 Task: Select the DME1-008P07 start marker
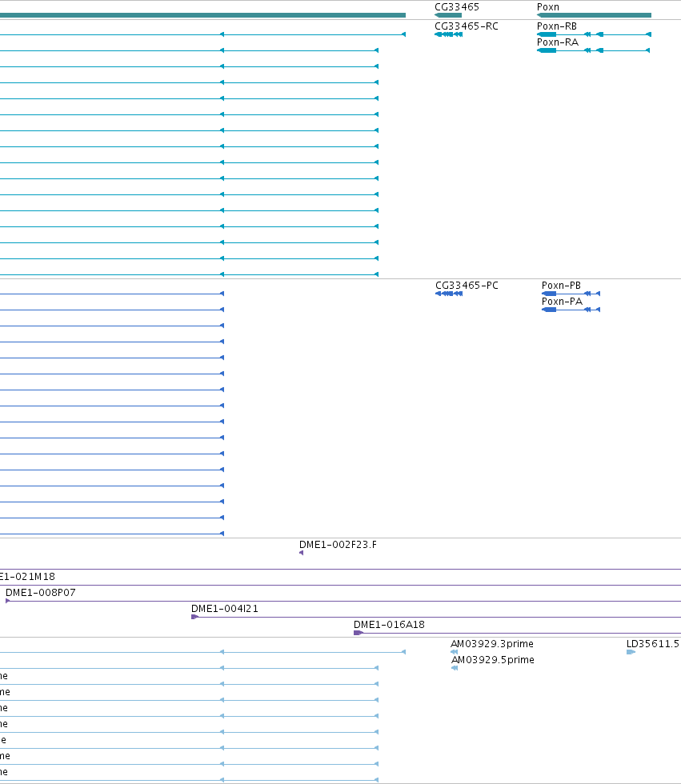tap(7, 601)
